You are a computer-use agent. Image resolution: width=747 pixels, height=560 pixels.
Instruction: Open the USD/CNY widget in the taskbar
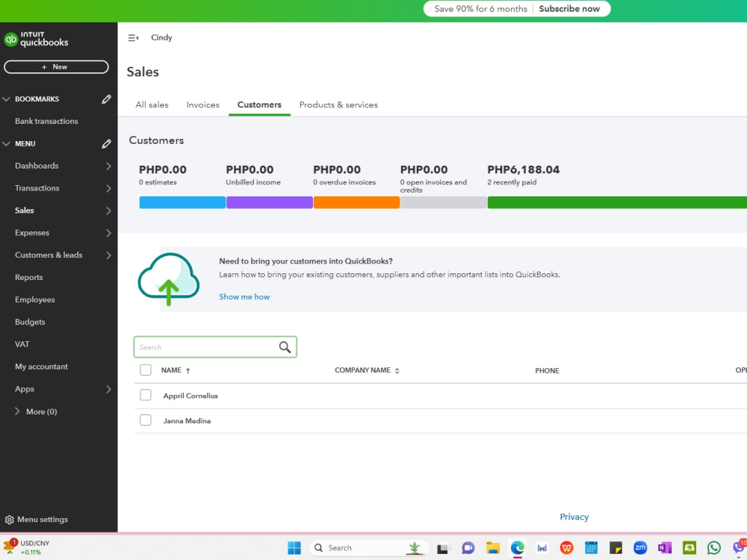27,547
